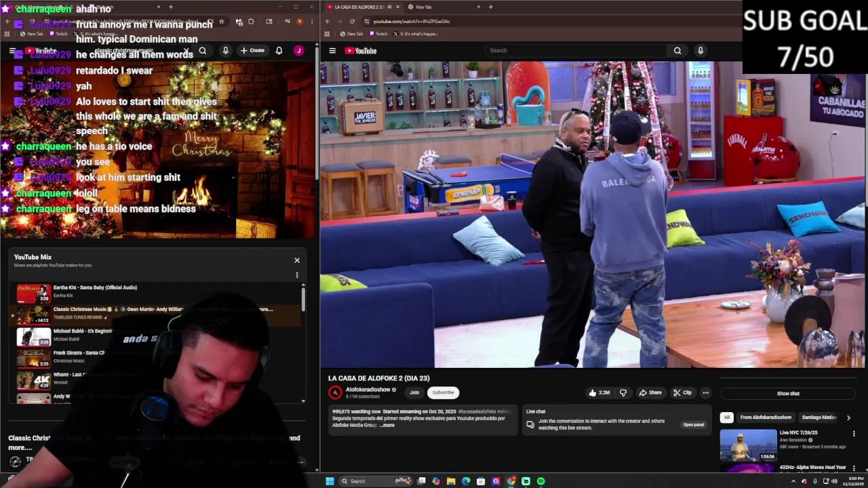Open File Explorer from taskbar
The width and height of the screenshot is (868, 488).
coord(451,481)
